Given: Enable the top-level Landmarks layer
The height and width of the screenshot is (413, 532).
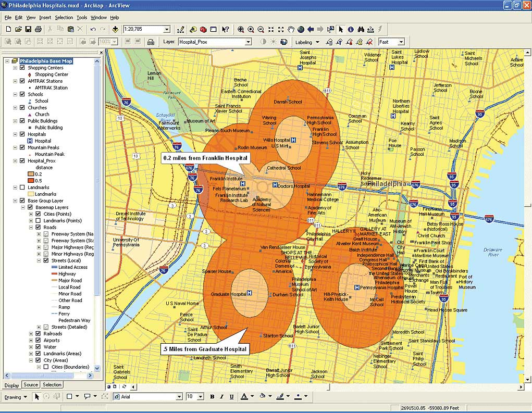Looking at the screenshot, I should coord(22,187).
